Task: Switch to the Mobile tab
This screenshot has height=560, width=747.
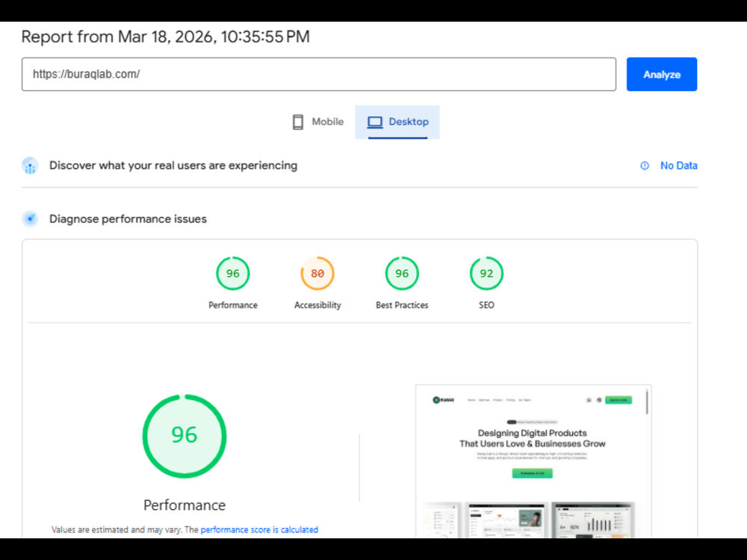Action: click(x=317, y=122)
